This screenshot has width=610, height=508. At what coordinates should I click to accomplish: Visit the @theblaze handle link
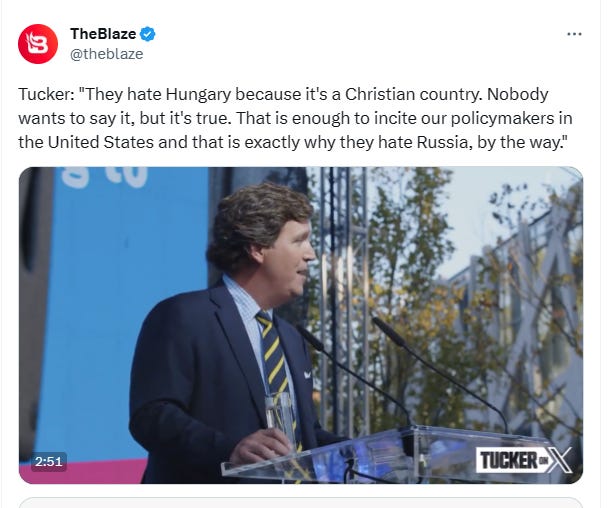coord(107,54)
